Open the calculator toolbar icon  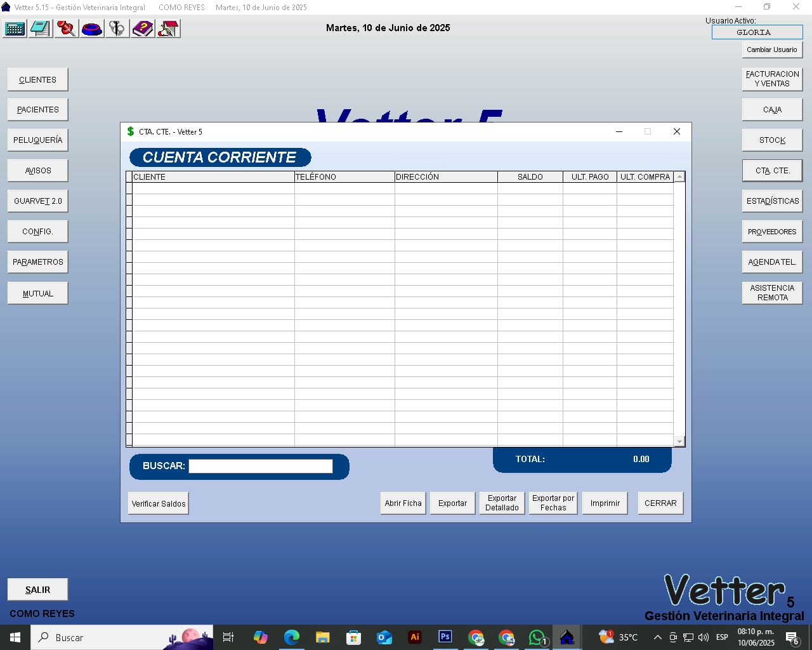[15, 29]
